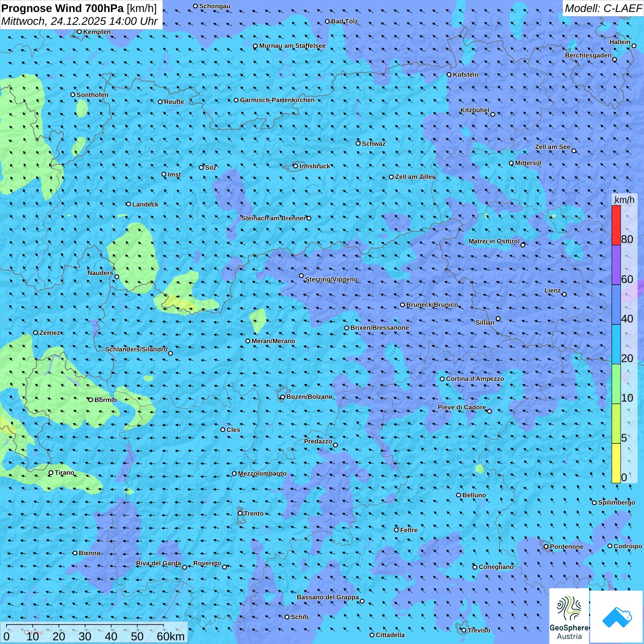
Task: Click the date 'Mittwoch, 24.12.2025 14:00 Uhr'
Action: point(80,21)
